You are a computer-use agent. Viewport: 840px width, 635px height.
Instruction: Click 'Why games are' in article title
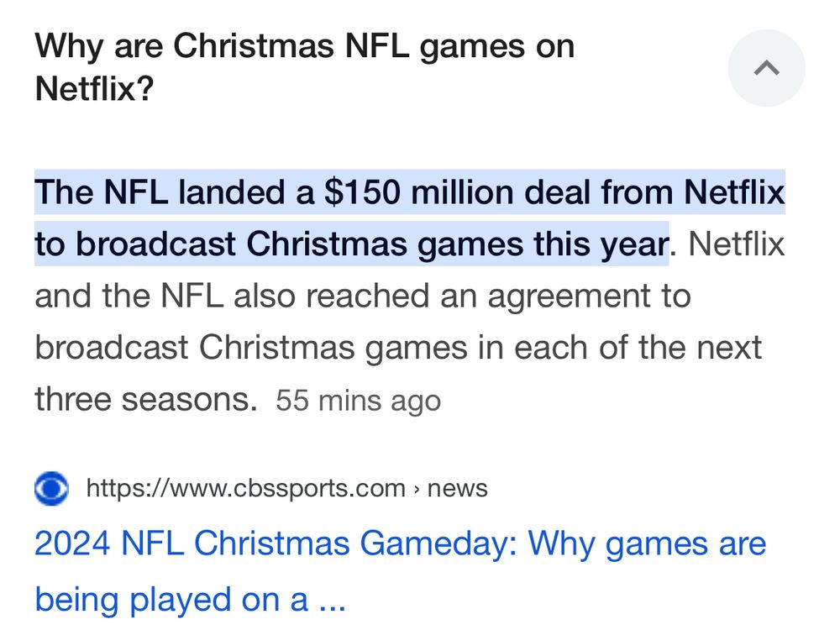point(647,544)
